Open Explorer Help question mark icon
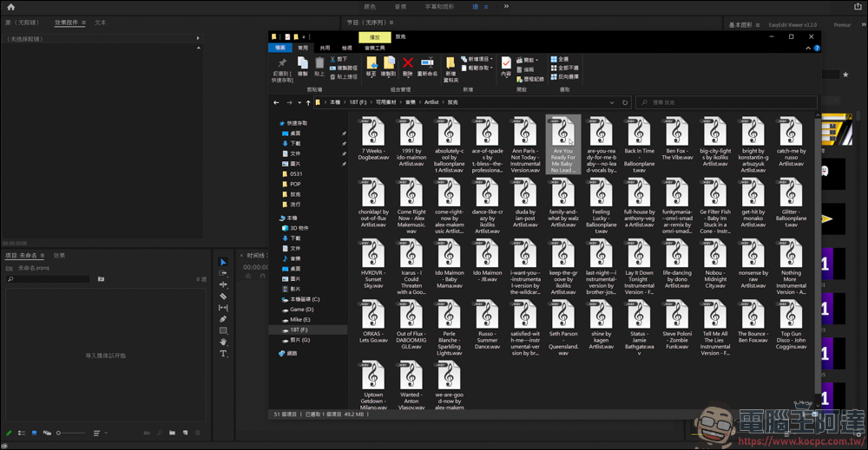The width and height of the screenshot is (868, 450). pos(817,48)
